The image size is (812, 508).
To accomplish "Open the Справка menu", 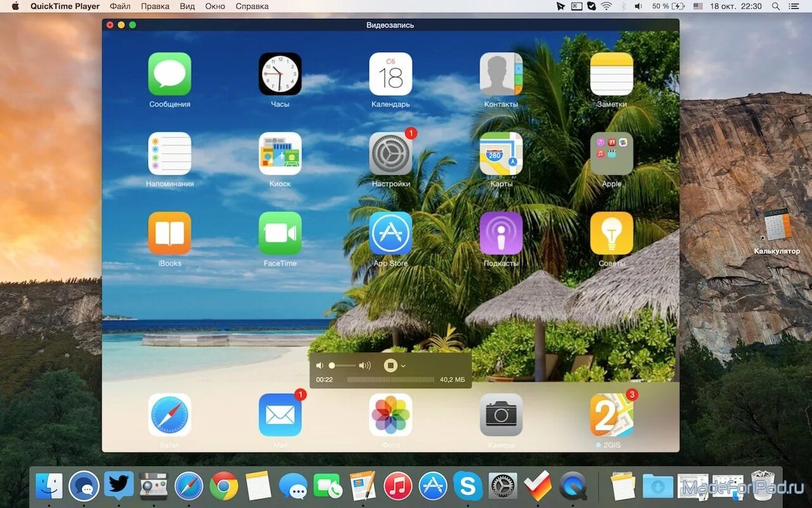I will (252, 6).
